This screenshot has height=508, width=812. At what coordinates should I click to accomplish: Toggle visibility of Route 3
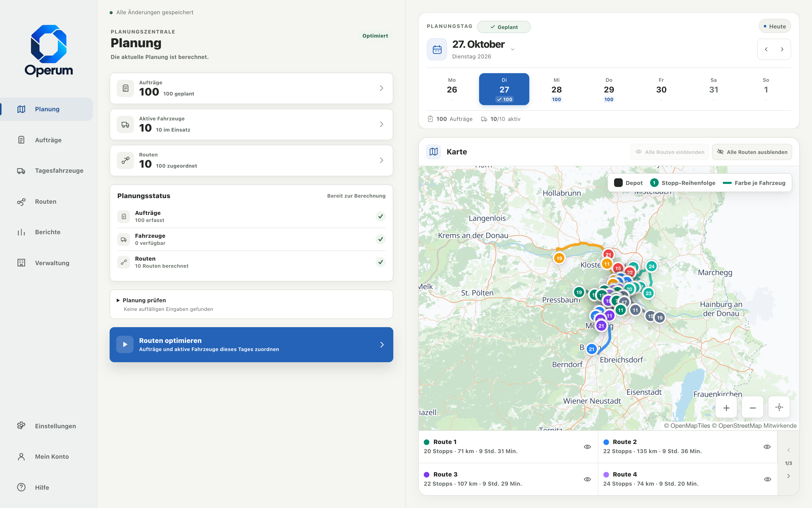587,480
